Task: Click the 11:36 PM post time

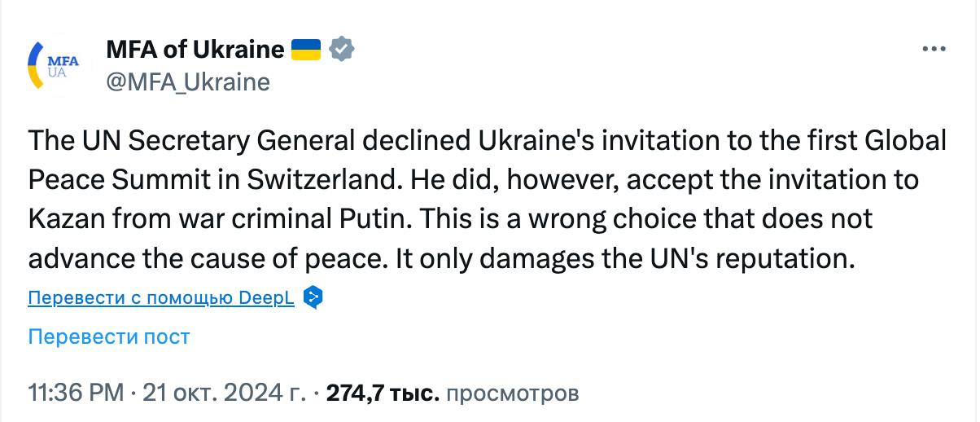Action: click(x=77, y=393)
